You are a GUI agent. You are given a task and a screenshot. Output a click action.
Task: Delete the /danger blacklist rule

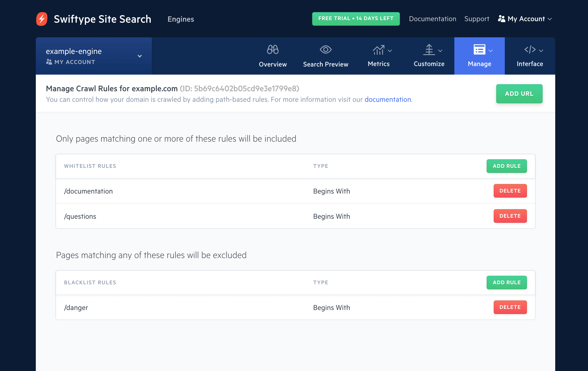(510, 307)
